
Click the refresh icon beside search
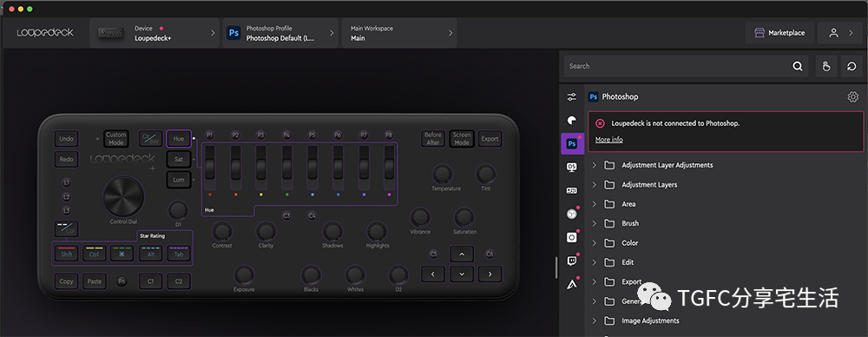[852, 66]
